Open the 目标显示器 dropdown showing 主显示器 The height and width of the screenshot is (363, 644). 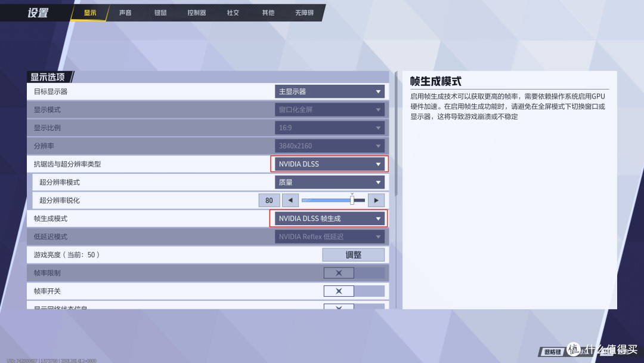329,92
